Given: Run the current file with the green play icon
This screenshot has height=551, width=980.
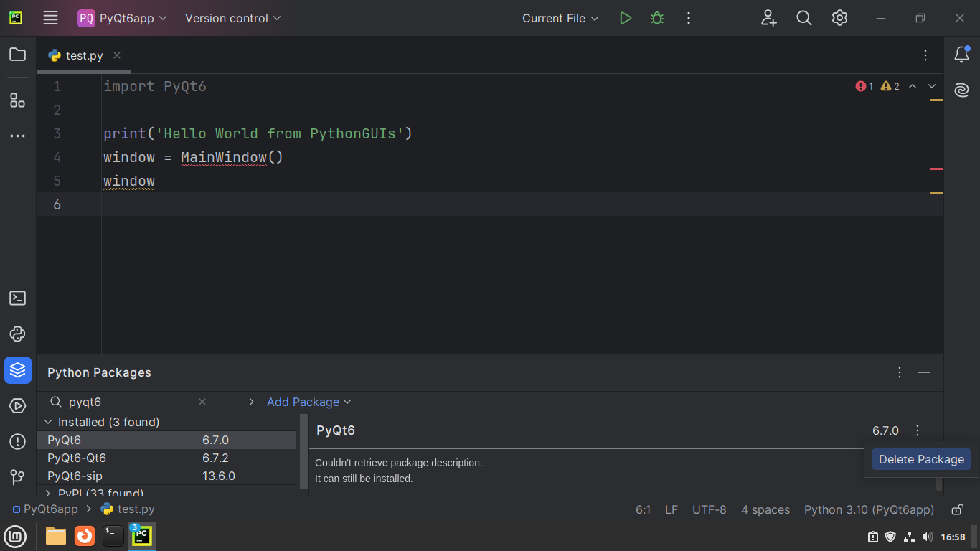Looking at the screenshot, I should [x=626, y=18].
